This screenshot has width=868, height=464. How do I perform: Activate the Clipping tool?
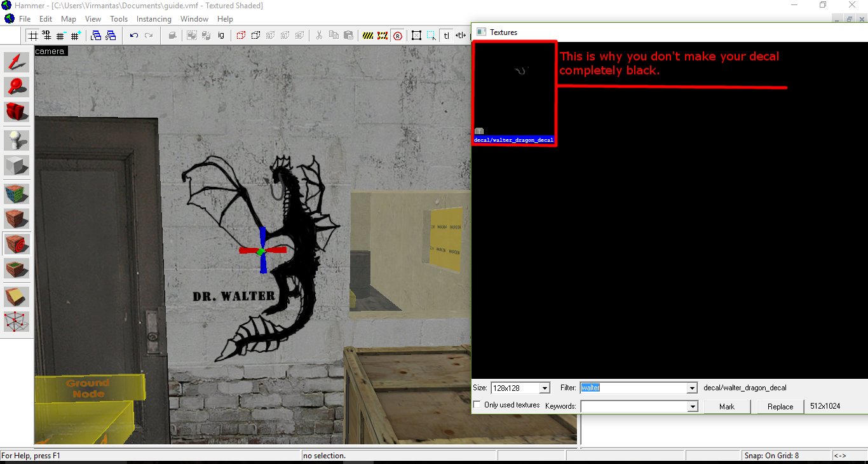[x=17, y=297]
